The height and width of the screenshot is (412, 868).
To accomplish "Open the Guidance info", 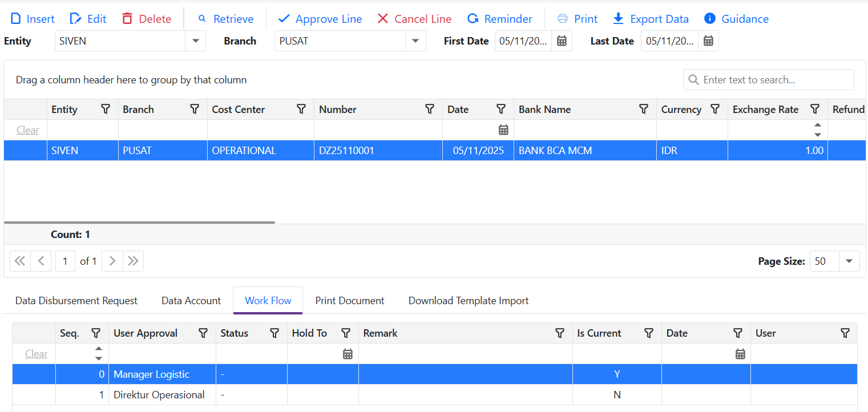I will pos(736,19).
